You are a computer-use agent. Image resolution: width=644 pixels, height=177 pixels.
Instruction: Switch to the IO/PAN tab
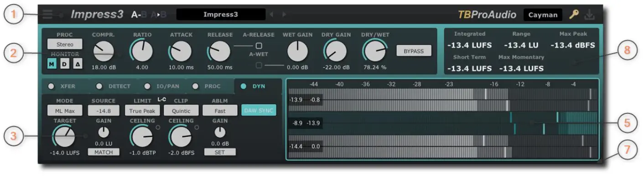point(162,86)
